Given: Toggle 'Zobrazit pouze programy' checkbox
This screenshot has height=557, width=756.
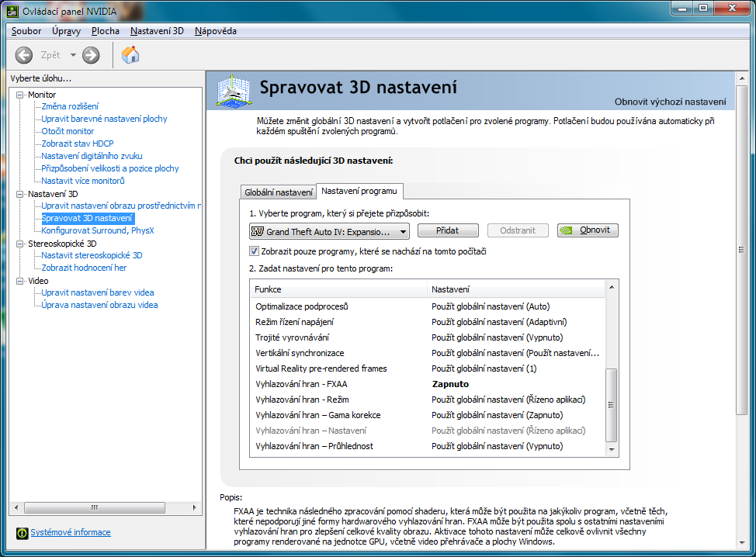Looking at the screenshot, I should pos(255,251).
